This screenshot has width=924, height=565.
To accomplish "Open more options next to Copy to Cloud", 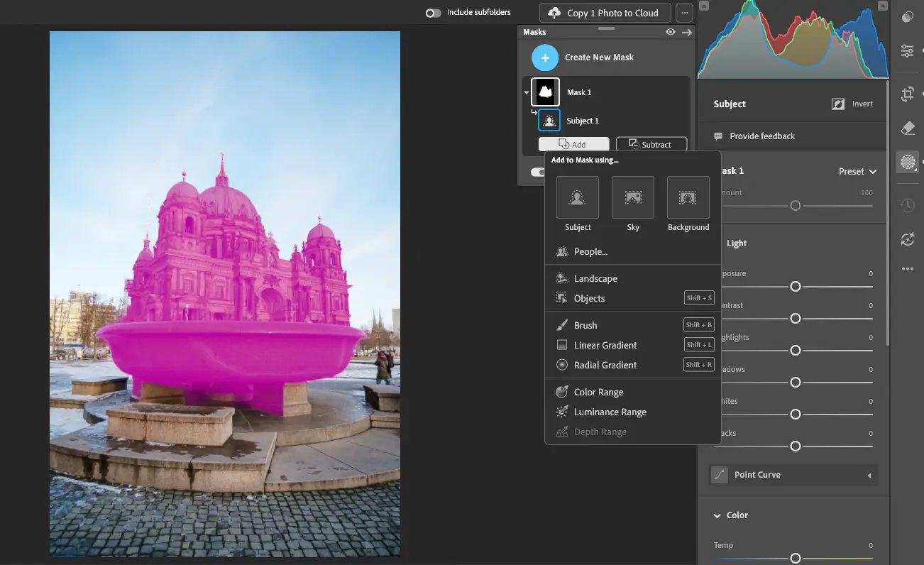I will 684,13.
